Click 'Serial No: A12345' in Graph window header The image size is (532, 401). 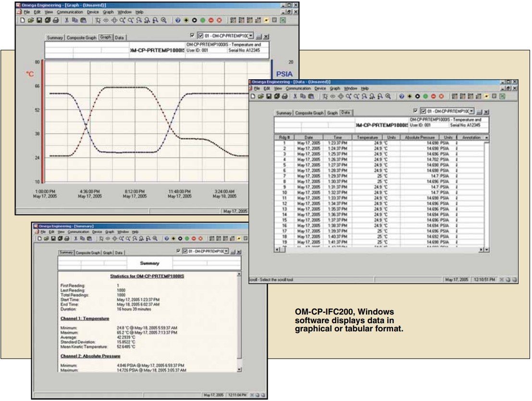244,50
